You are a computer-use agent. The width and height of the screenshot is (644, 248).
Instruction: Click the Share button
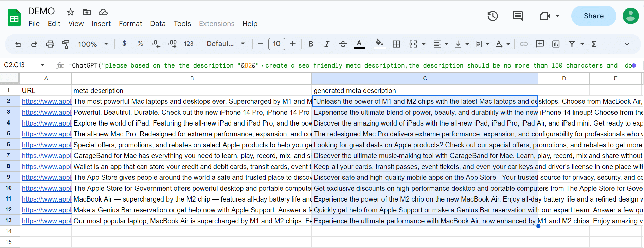coord(593,16)
